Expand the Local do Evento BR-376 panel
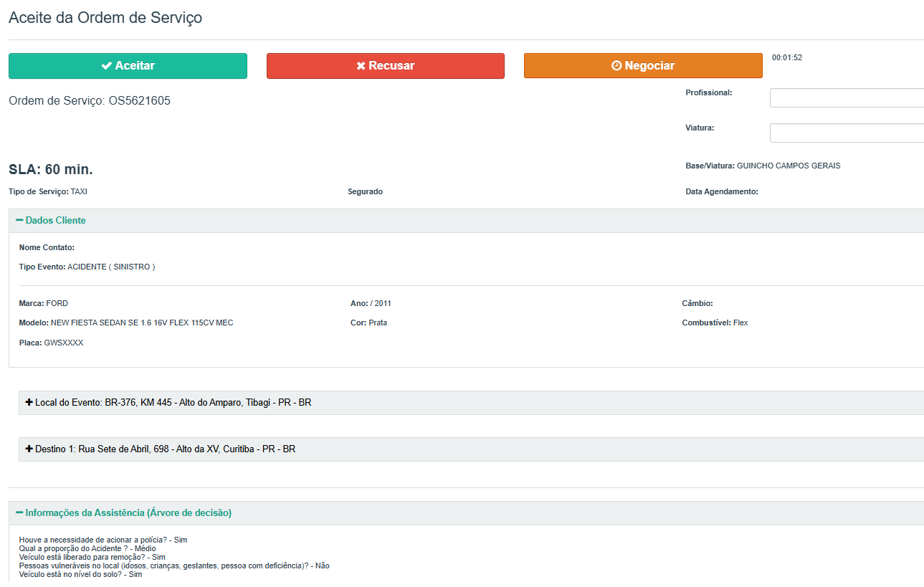 173,403
